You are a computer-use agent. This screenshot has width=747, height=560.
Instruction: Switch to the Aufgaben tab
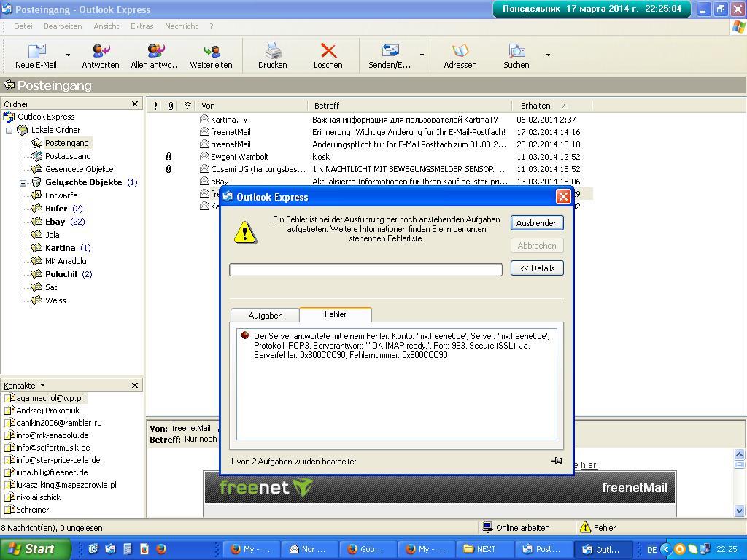pyautogui.click(x=266, y=315)
